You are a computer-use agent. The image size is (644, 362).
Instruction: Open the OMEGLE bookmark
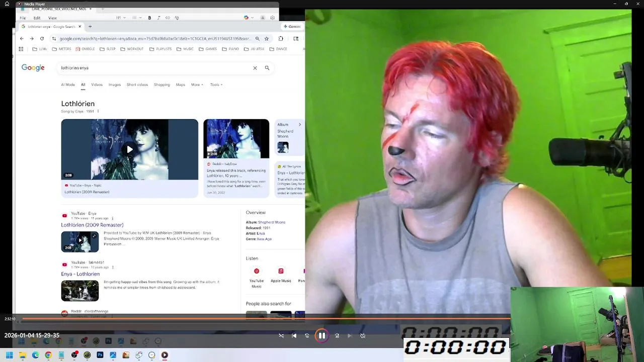(85, 49)
